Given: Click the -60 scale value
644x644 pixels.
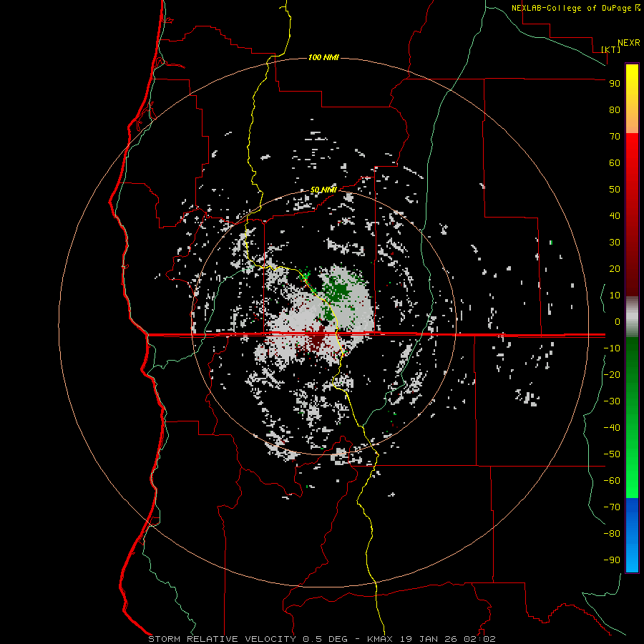Looking at the screenshot, I should point(612,481).
